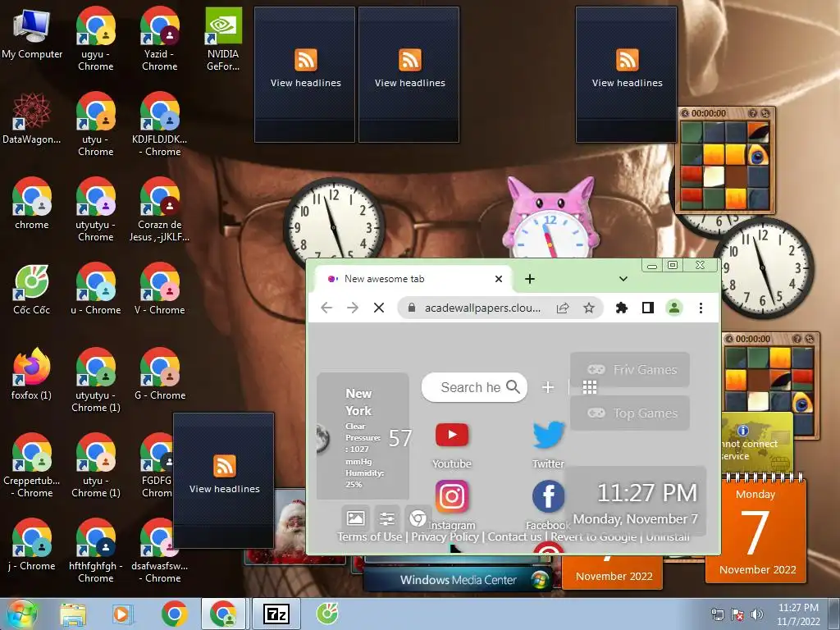Open a new Chrome tab
Screen dimensions: 840x630
(x=530, y=279)
